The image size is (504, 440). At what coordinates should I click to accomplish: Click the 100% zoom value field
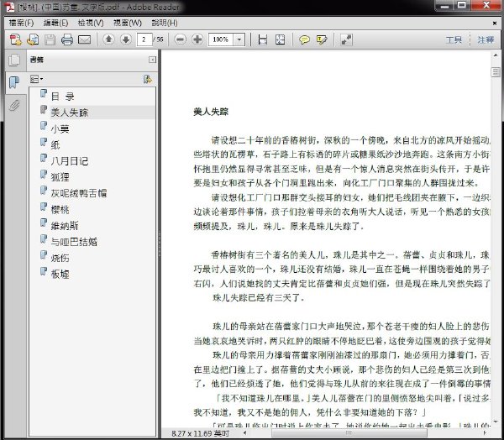221,39
